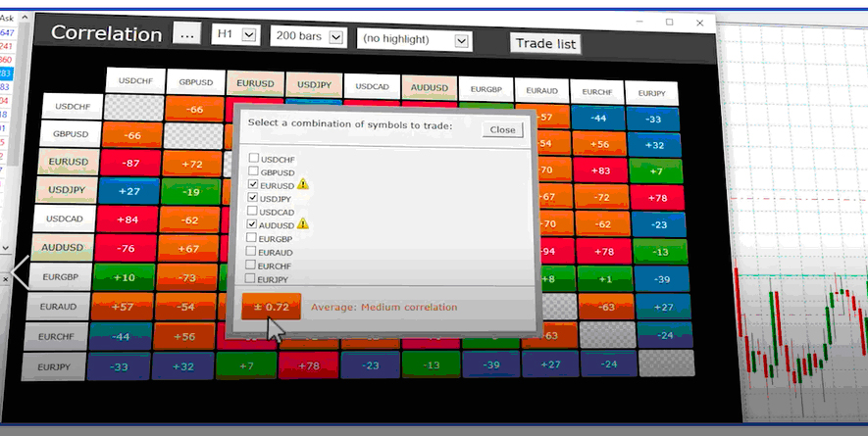Viewport: 868px width, 436px height.
Task: Select the EURCHF row header
Action: coord(55,336)
